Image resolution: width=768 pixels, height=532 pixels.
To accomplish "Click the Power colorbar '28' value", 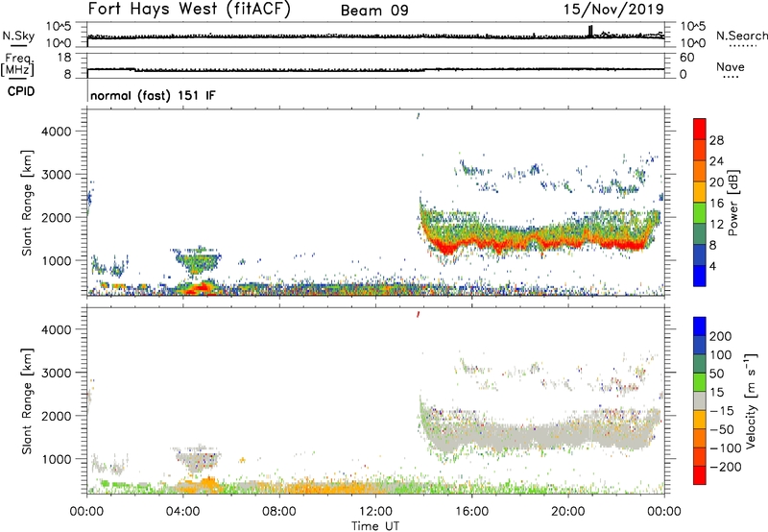I will (716, 140).
